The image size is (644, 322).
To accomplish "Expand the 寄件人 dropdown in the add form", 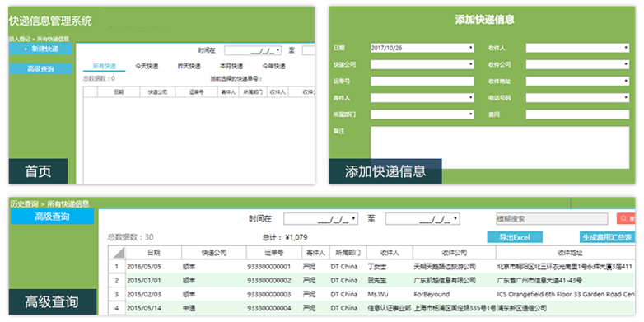I will pyautogui.click(x=471, y=98).
